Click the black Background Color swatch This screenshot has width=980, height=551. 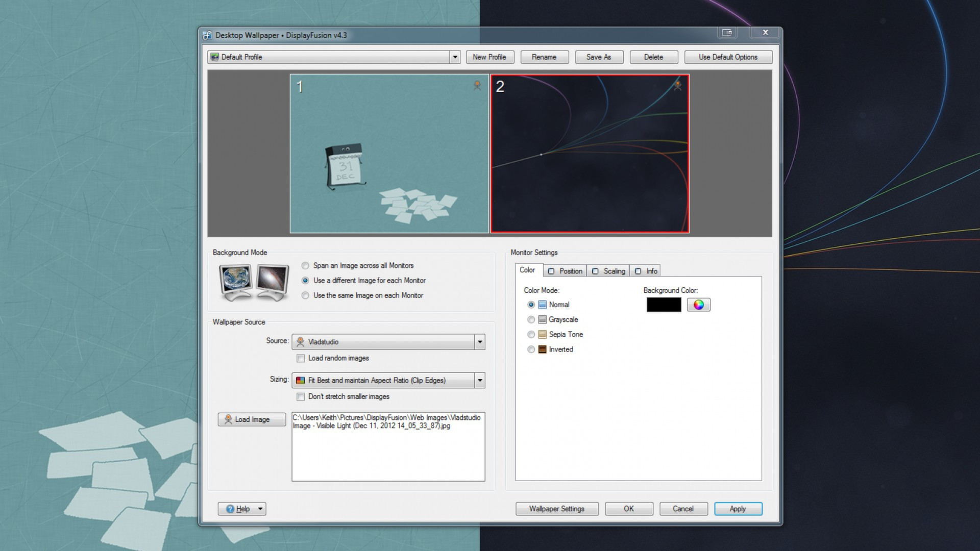(x=663, y=305)
